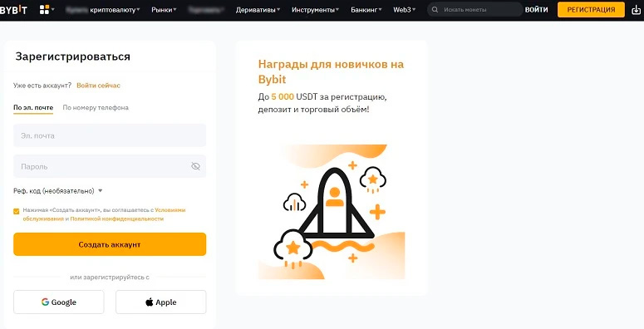This screenshot has width=644, height=329.
Task: Uncheck the terms agreement checkbox
Action: 17,211
